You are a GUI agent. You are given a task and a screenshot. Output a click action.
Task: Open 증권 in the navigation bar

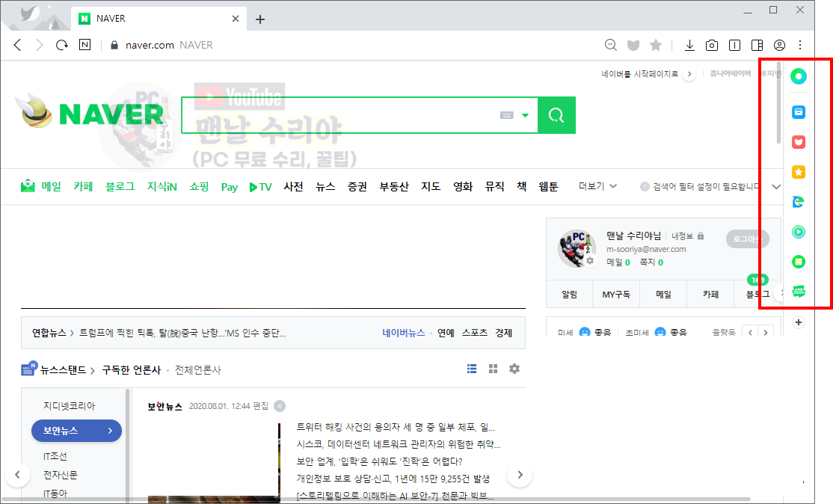(357, 186)
